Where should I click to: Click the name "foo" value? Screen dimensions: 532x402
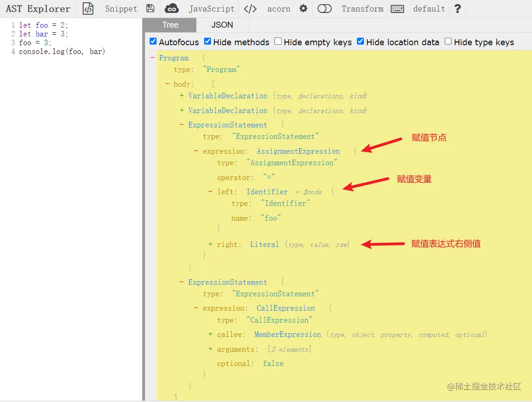(x=271, y=218)
